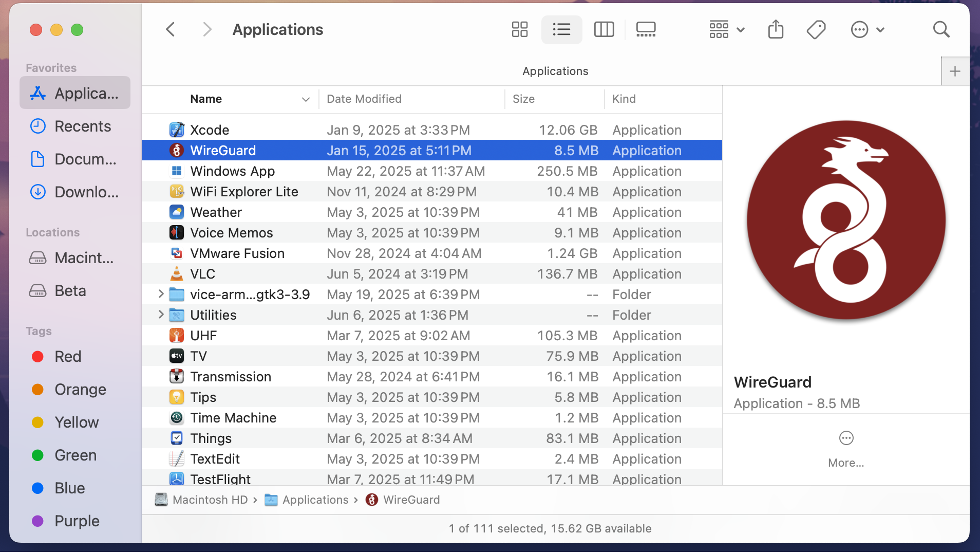Filter by the Orange tag
This screenshot has height=552, width=980.
(75, 389)
